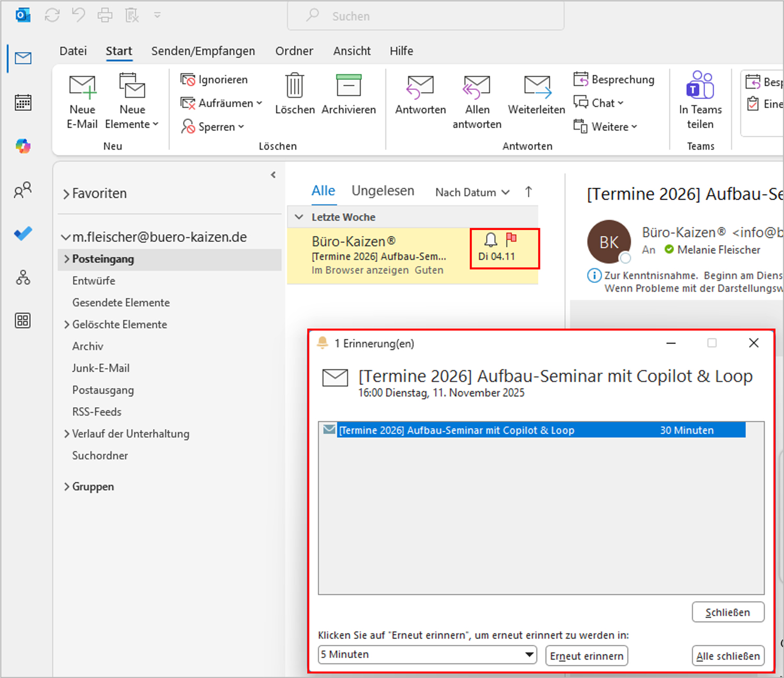Launch Copilot from the sidebar
This screenshot has width=784, height=678.
tap(22, 146)
